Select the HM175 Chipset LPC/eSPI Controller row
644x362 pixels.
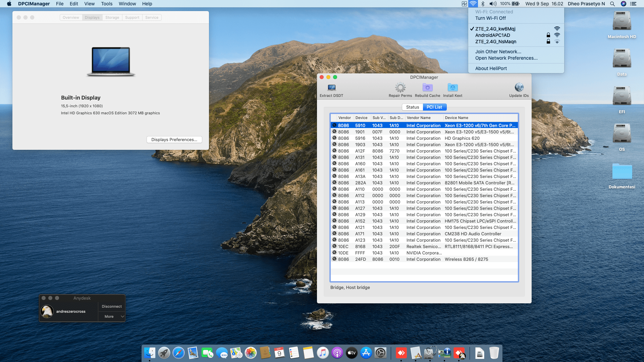[424, 221]
